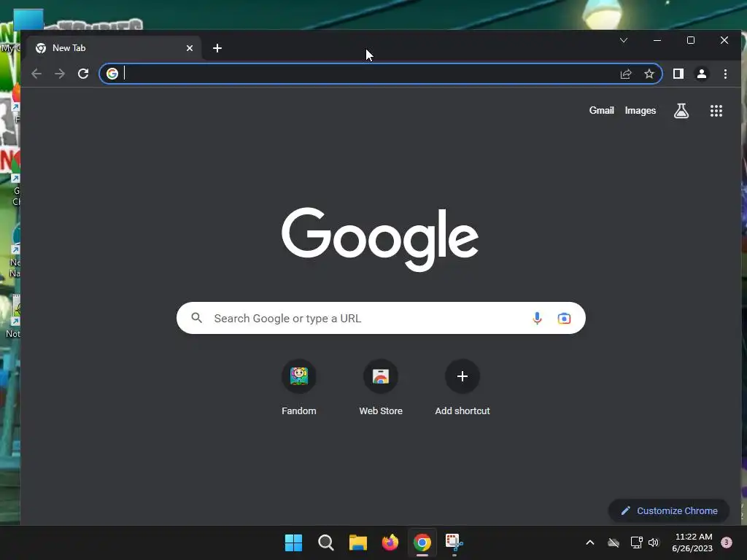Screen dimensions: 747x560
Task: Open File Explorer from the taskbar
Action: point(357,542)
